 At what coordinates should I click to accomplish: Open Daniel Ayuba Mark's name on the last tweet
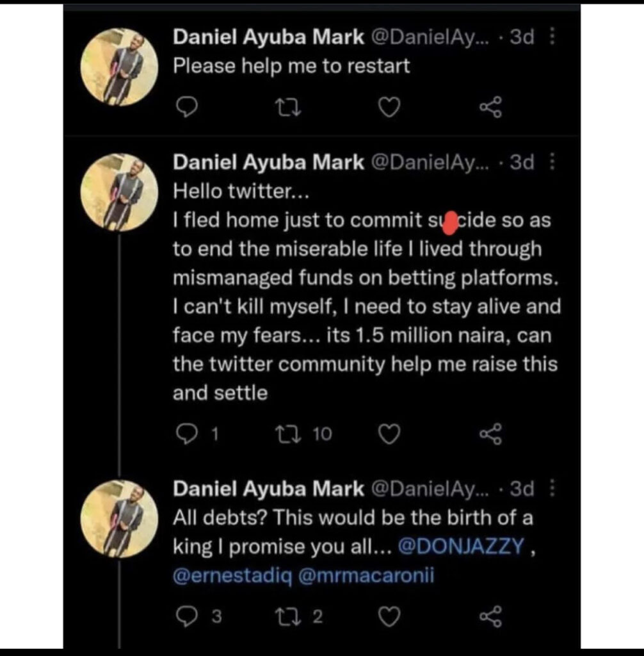pos(268,489)
